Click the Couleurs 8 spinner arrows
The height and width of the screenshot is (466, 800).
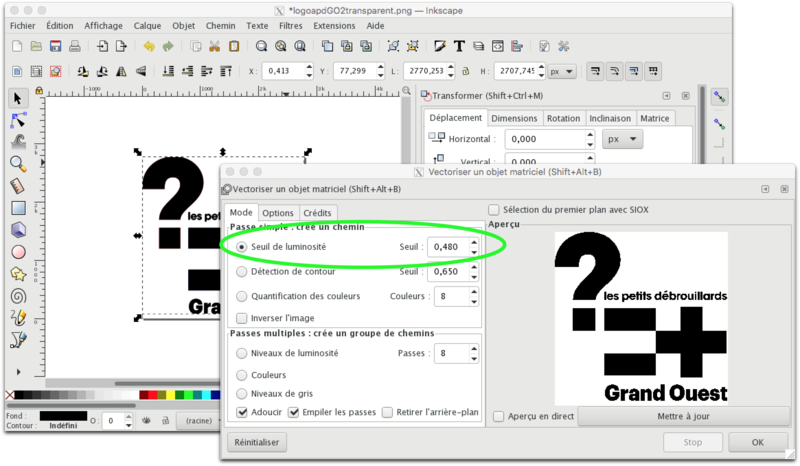point(474,296)
